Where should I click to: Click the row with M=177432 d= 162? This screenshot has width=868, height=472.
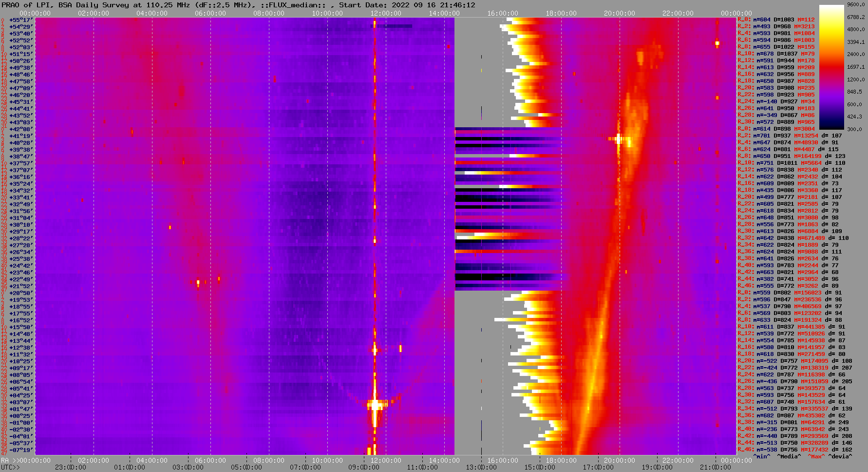(795, 450)
